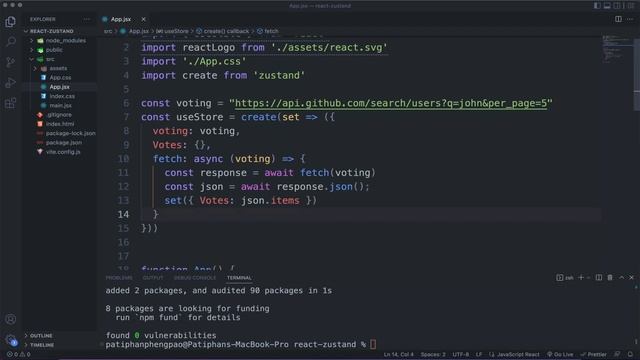Kill the terminal with the trash icon
This screenshot has width=640, height=360.
point(610,278)
